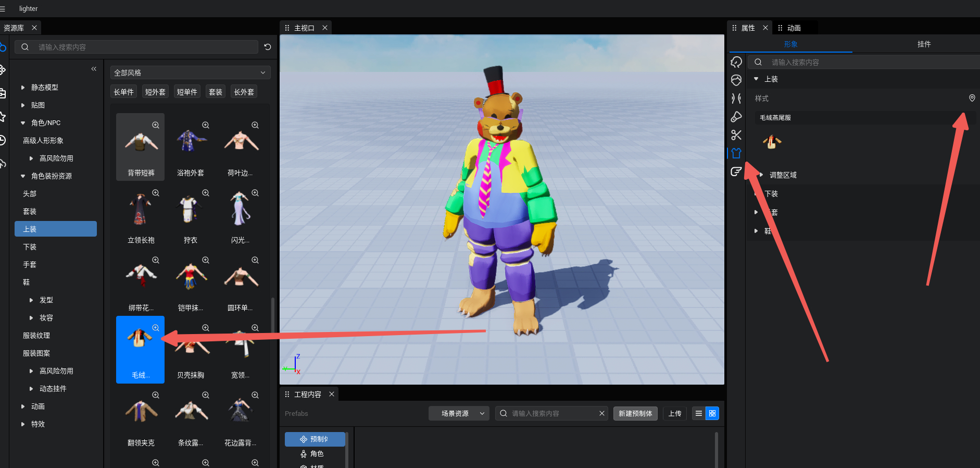The width and height of the screenshot is (980, 468).
Task: Click the 毛绒燕尾服 thumbnail in properties
Action: pyautogui.click(x=772, y=142)
